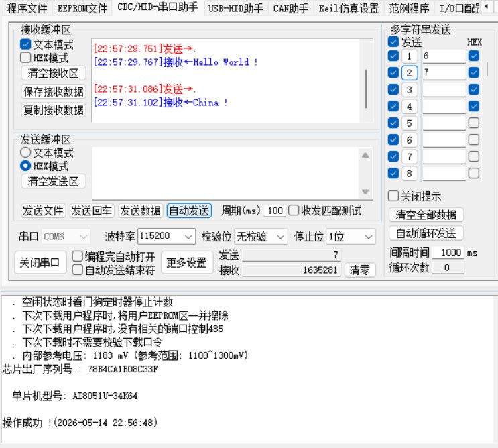Click multi-string send button 2
The height and width of the screenshot is (448, 498).
pyautogui.click(x=409, y=72)
